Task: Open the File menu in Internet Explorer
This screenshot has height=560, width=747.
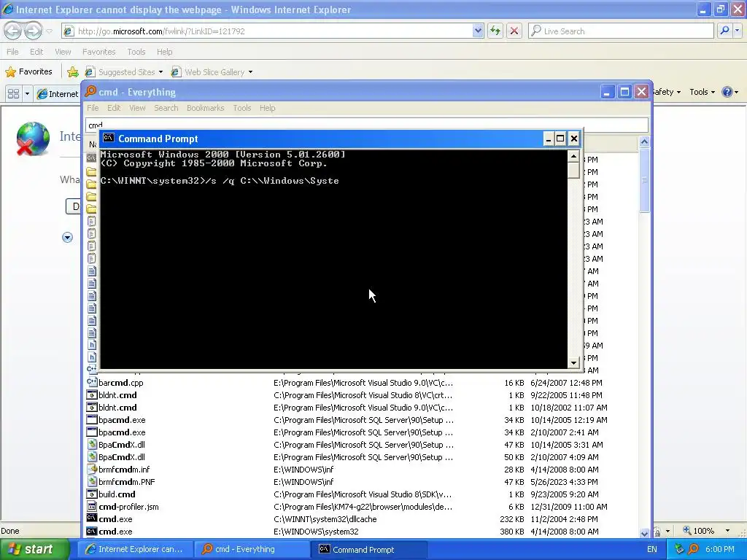Action: coord(12,52)
